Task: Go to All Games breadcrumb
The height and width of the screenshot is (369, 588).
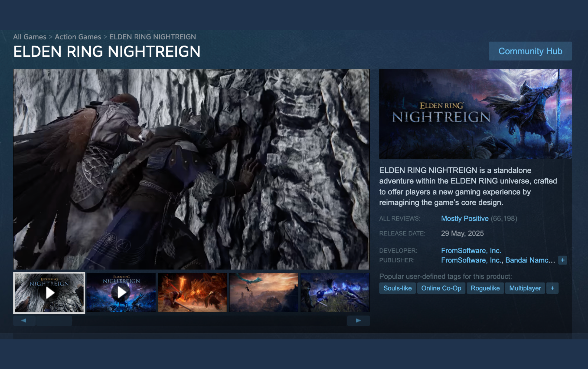Action: coord(30,37)
